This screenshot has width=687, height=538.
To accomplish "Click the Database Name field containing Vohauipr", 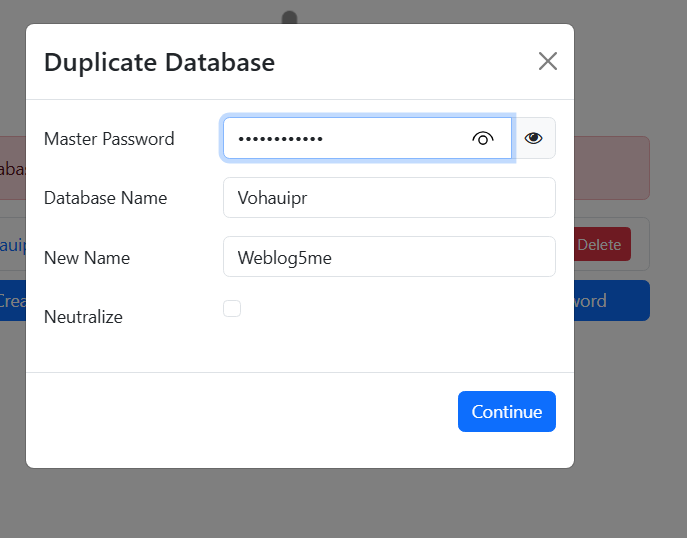I will point(388,198).
